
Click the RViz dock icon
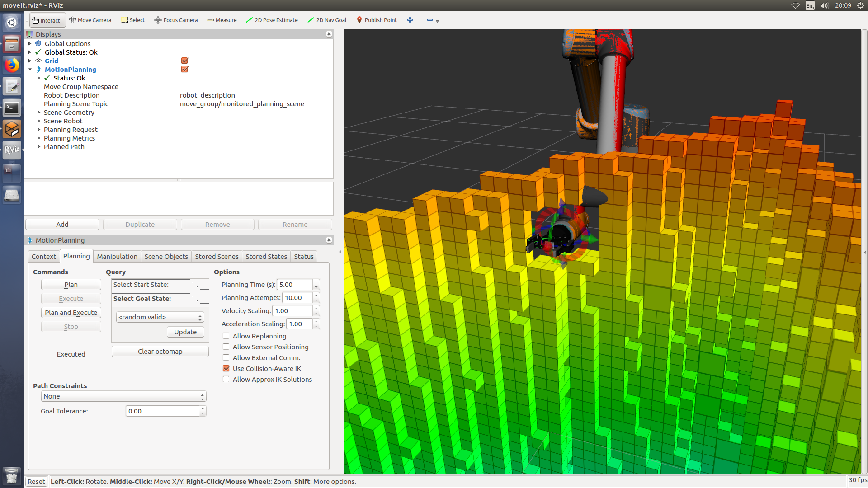12,150
